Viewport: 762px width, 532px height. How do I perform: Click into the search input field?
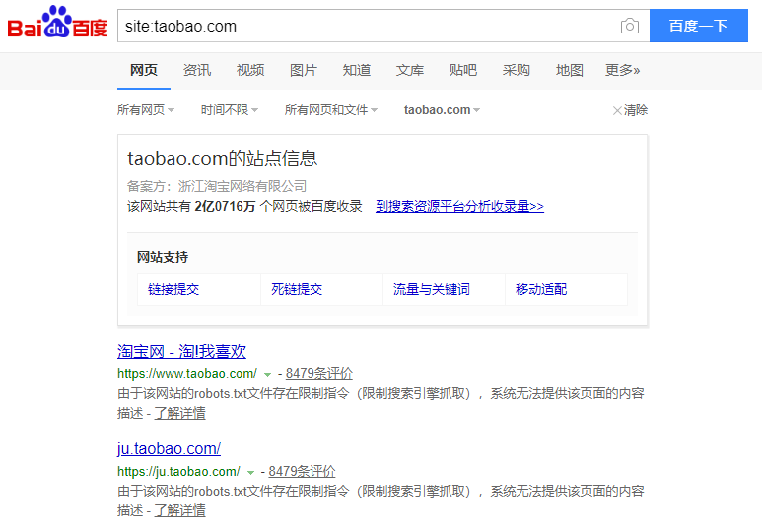(x=365, y=27)
